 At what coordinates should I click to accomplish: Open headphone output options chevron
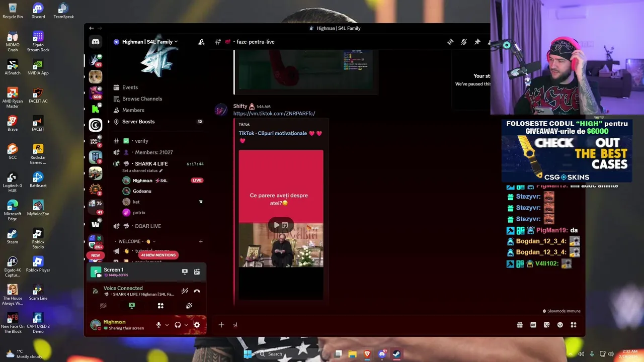point(186,325)
